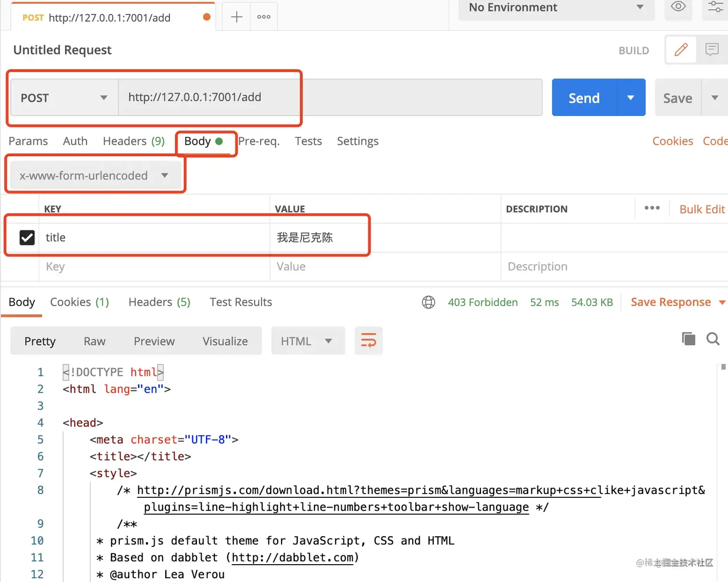Expand the Send button dropdown arrow
728x582 pixels.
point(631,98)
